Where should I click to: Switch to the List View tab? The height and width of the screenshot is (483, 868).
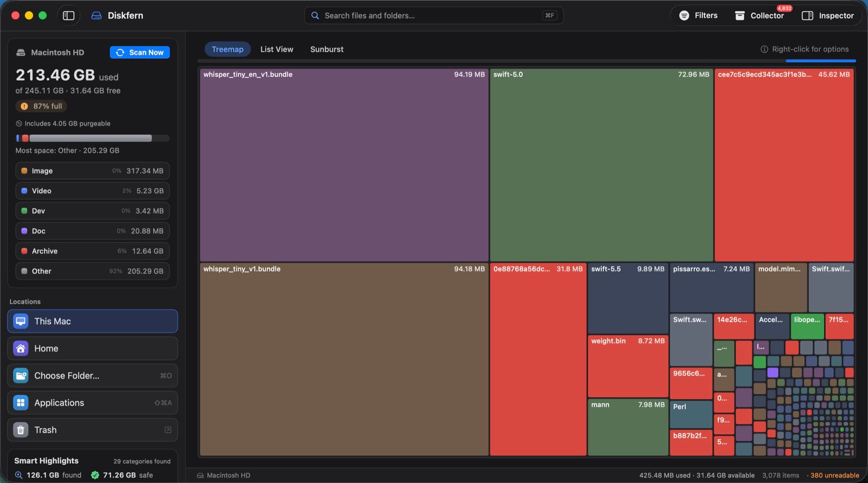tap(277, 49)
